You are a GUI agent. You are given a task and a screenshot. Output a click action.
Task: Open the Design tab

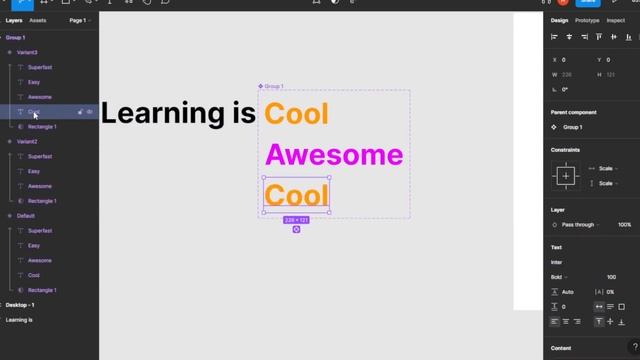pyautogui.click(x=559, y=20)
